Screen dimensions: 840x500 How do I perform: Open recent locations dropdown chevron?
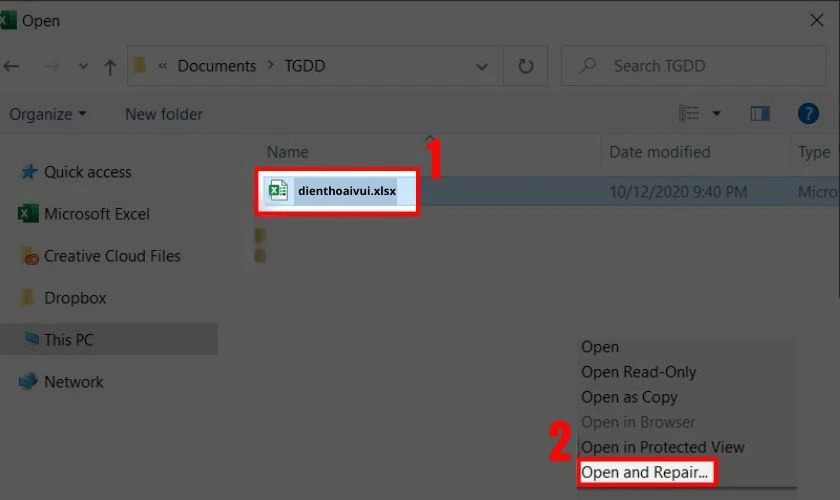(83, 66)
